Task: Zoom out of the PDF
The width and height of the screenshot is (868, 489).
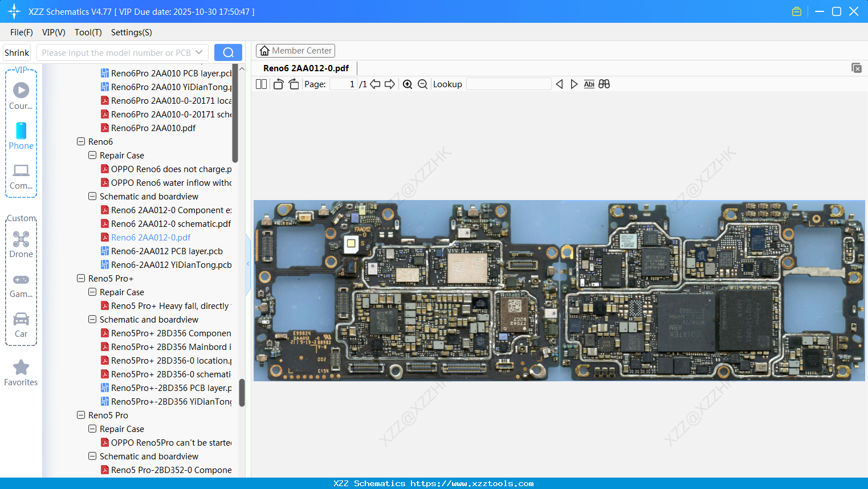Action: (x=422, y=84)
